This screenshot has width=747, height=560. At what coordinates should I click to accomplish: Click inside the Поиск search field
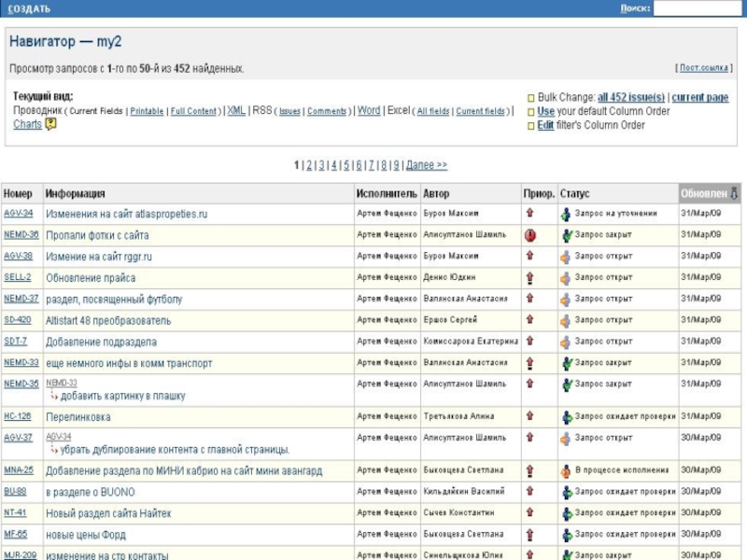coord(698,8)
